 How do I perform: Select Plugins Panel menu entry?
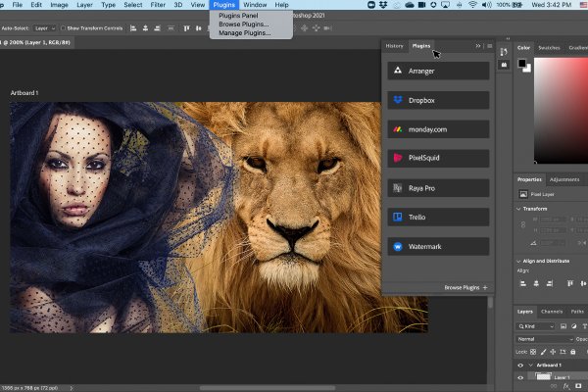click(x=238, y=16)
